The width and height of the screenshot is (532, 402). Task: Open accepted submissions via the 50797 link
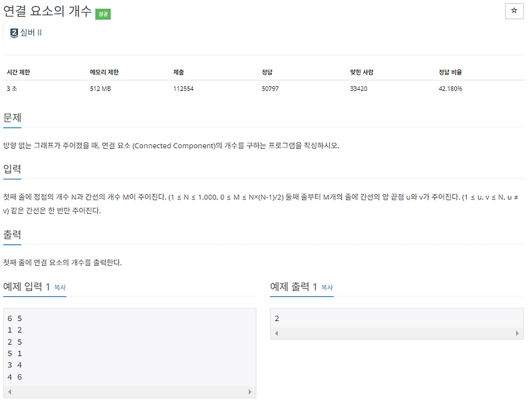(269, 88)
